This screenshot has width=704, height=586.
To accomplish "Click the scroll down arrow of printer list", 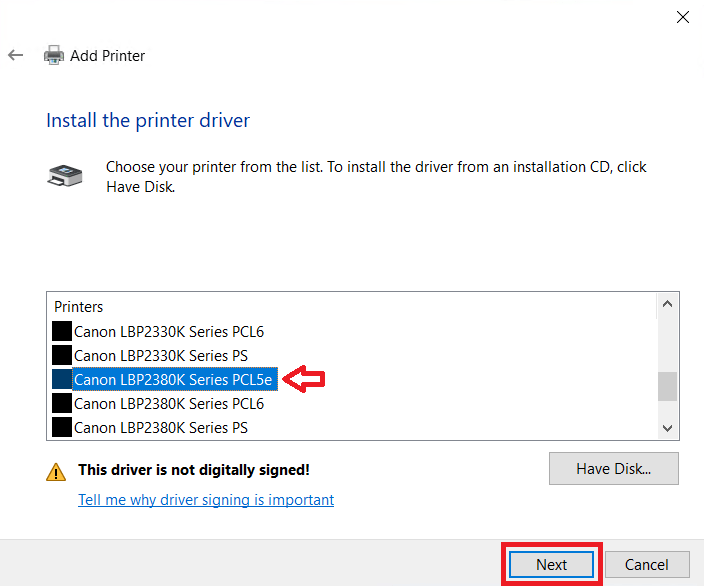I will [668, 428].
